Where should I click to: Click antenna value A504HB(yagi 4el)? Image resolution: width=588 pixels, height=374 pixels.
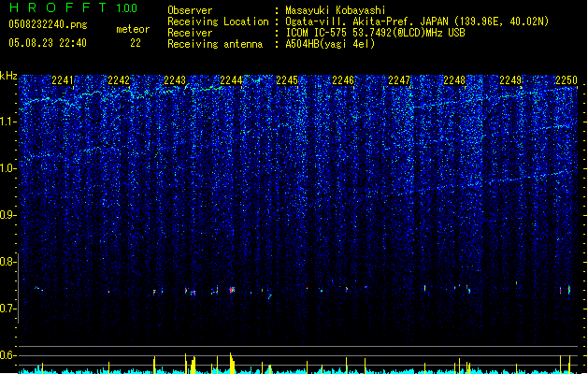click(x=330, y=44)
